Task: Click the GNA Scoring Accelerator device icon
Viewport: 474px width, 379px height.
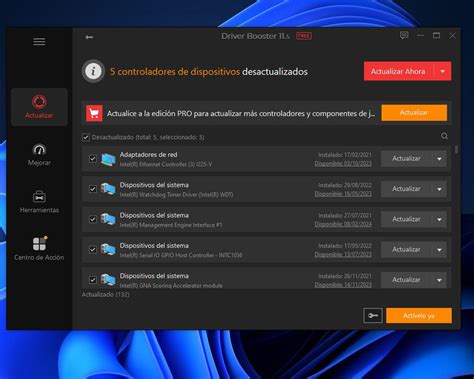Action: coord(108,279)
